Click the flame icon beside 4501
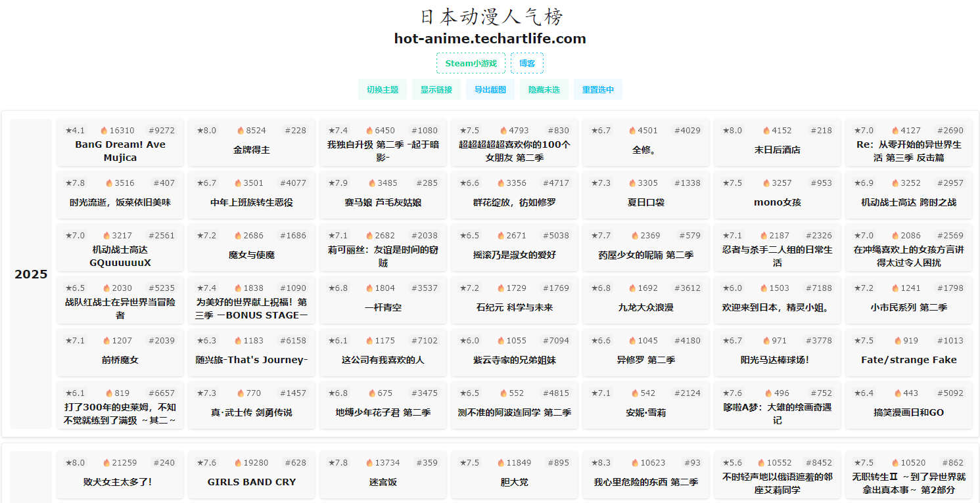 pyautogui.click(x=632, y=131)
